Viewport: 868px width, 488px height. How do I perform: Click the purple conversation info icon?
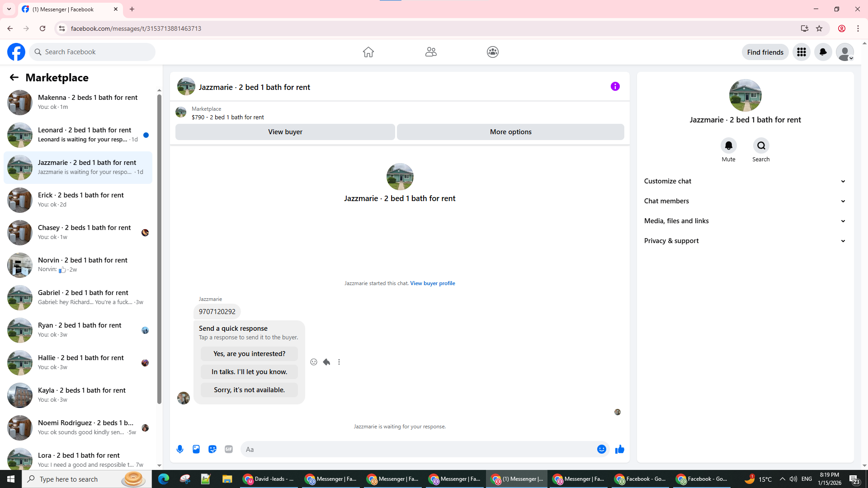click(615, 86)
